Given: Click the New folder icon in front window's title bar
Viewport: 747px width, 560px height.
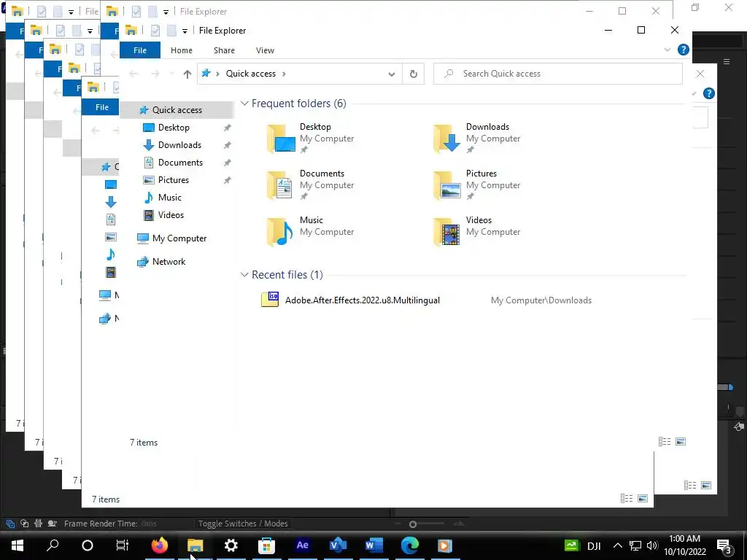Looking at the screenshot, I should pyautogui.click(x=171, y=31).
